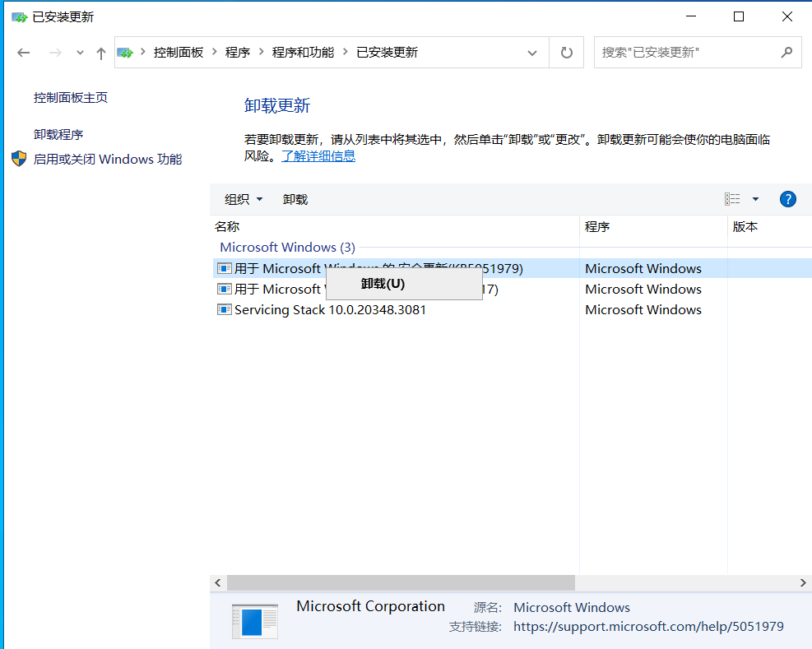Click the 卸载 toolbar button
The image size is (812, 649).
pos(295,199)
